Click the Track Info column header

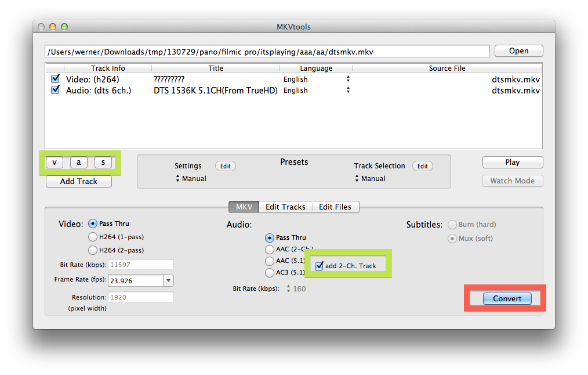108,68
